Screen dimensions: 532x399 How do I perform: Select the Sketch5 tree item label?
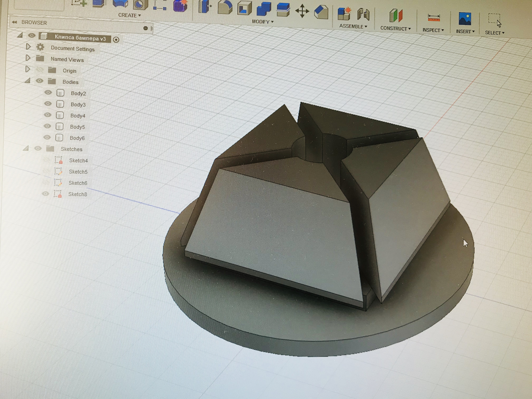pyautogui.click(x=78, y=172)
